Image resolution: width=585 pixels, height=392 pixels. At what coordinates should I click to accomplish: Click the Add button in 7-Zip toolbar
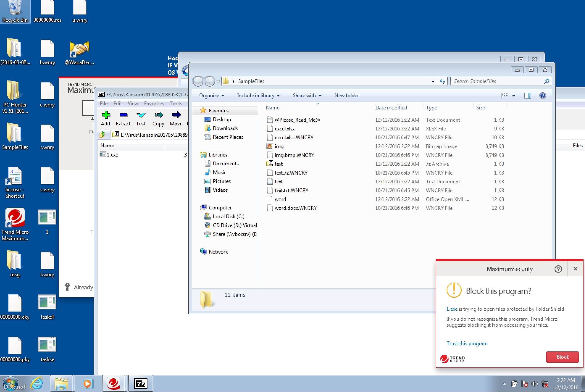click(106, 118)
